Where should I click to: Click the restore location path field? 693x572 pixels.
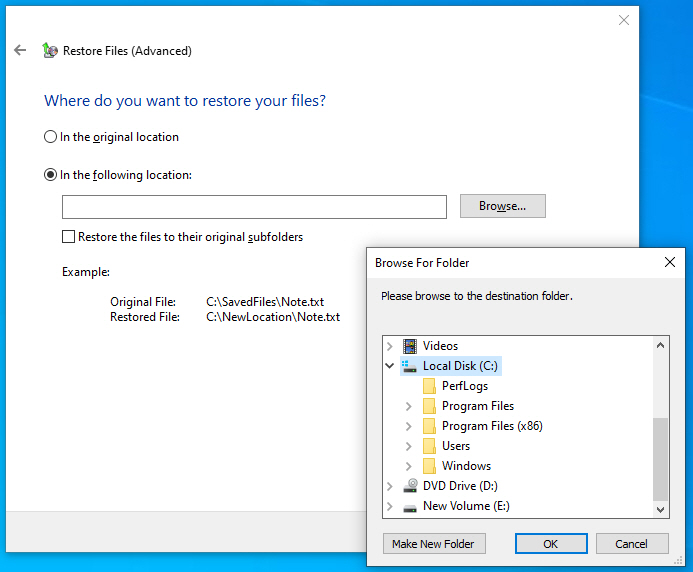coord(254,207)
